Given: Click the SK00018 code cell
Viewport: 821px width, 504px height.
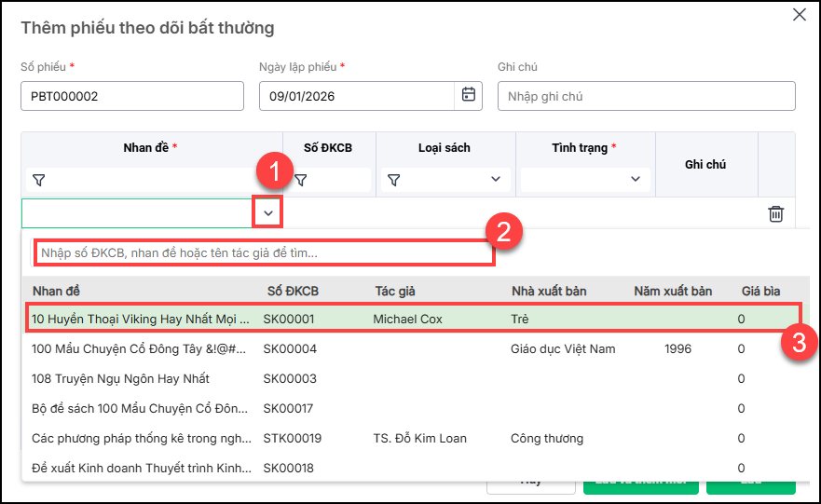Looking at the screenshot, I should [288, 468].
